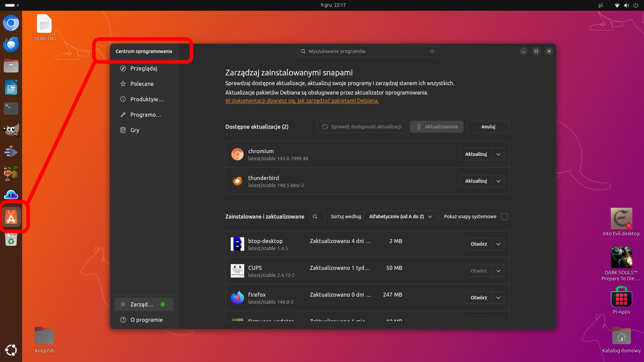
Task: Open the Katalog domowy folder on the desktop
Action: point(621,336)
